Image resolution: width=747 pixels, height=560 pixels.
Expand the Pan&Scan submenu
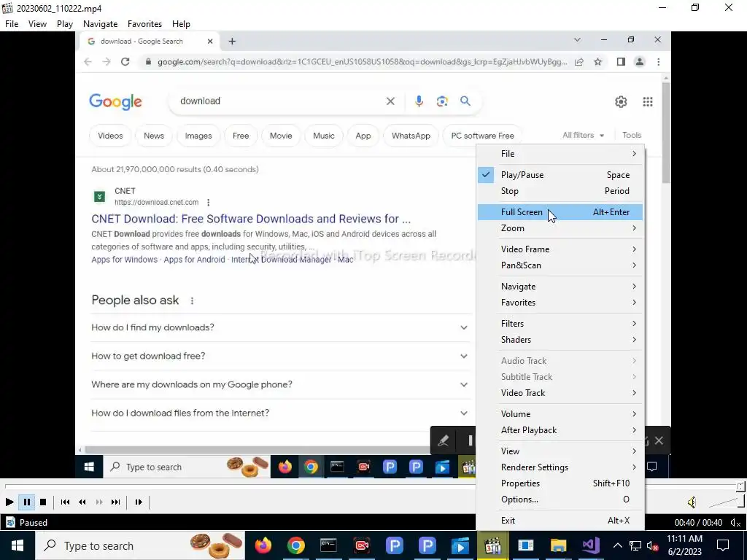(560, 265)
